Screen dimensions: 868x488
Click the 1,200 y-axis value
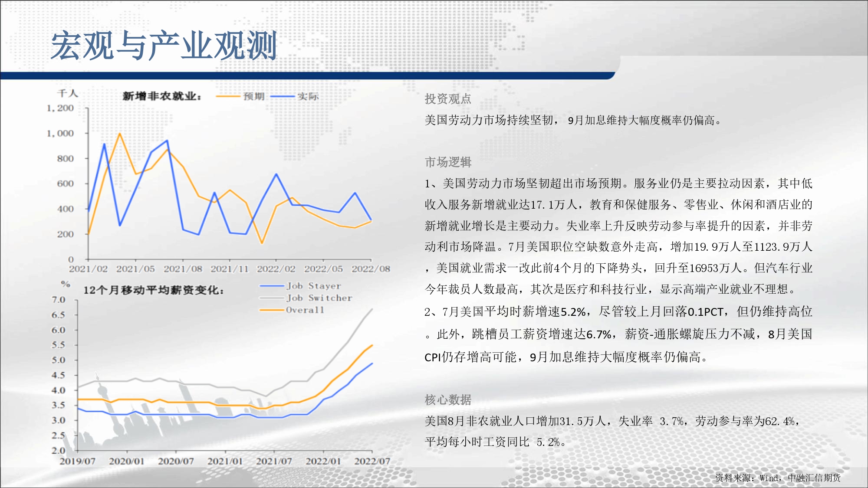(60, 108)
